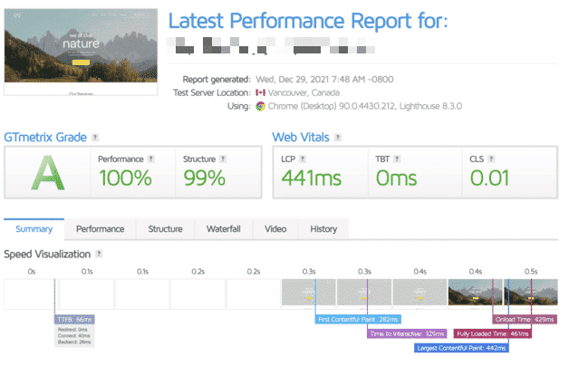Click the Speed Visualization help icon

[99, 254]
